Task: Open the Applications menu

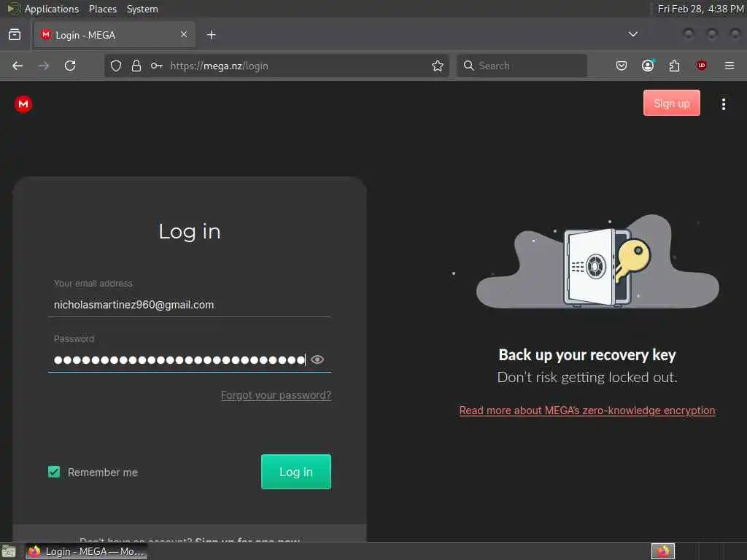Action: (52, 9)
